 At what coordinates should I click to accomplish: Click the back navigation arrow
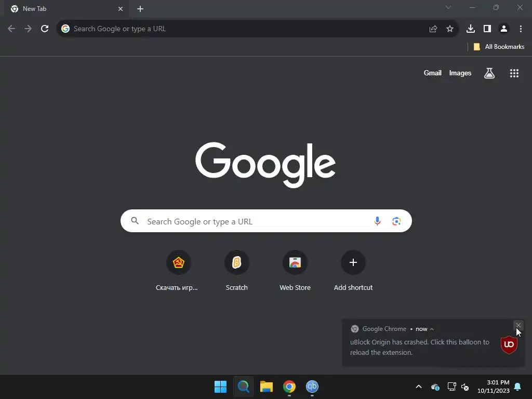coord(11,29)
